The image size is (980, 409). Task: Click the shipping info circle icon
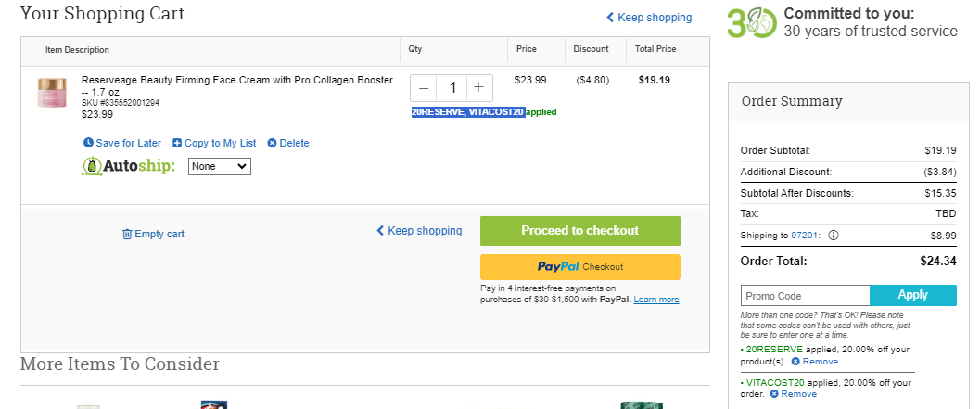tap(834, 236)
